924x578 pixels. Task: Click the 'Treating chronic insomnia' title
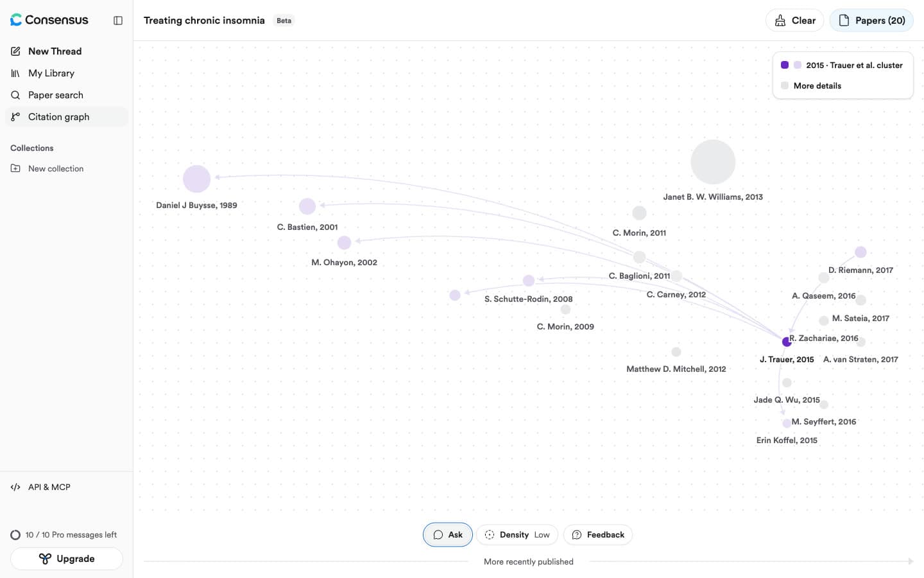click(x=204, y=21)
